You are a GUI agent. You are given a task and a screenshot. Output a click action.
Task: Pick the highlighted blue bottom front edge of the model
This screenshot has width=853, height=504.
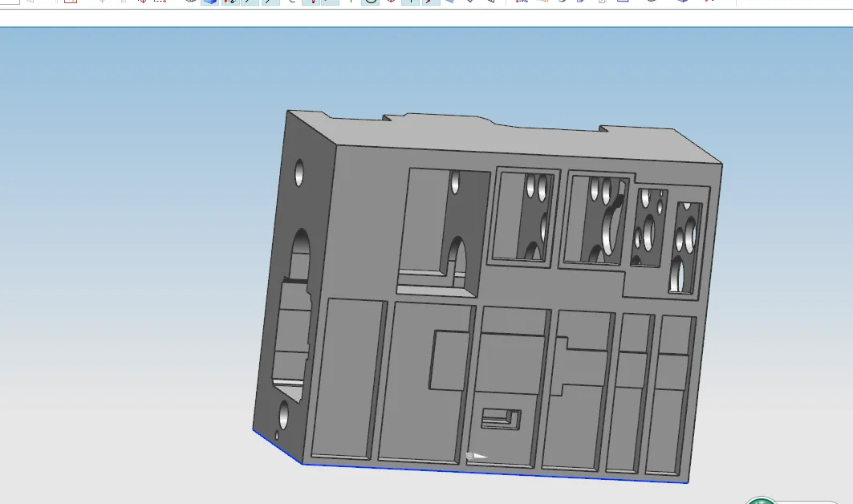495,473
